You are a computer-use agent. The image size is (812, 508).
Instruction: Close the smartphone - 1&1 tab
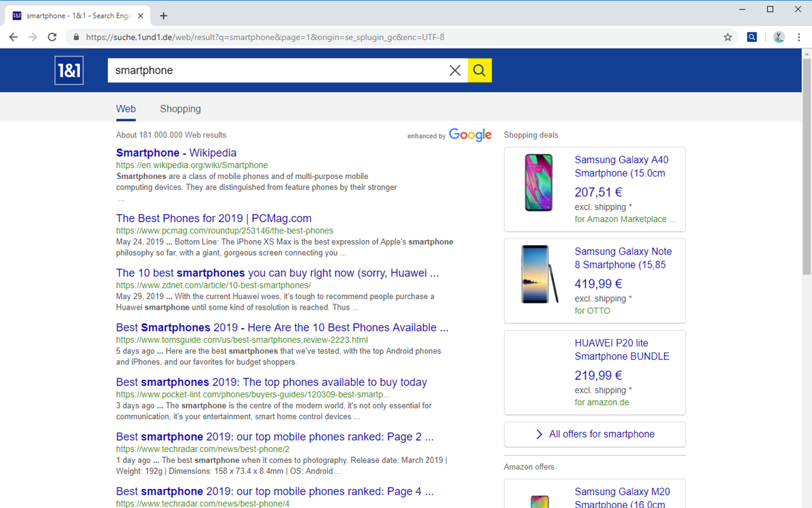point(140,16)
